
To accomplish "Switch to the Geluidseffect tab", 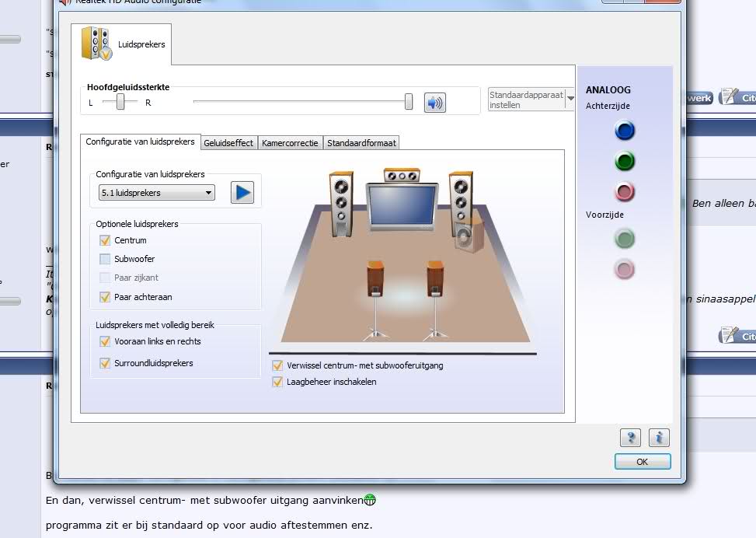I will (228, 143).
